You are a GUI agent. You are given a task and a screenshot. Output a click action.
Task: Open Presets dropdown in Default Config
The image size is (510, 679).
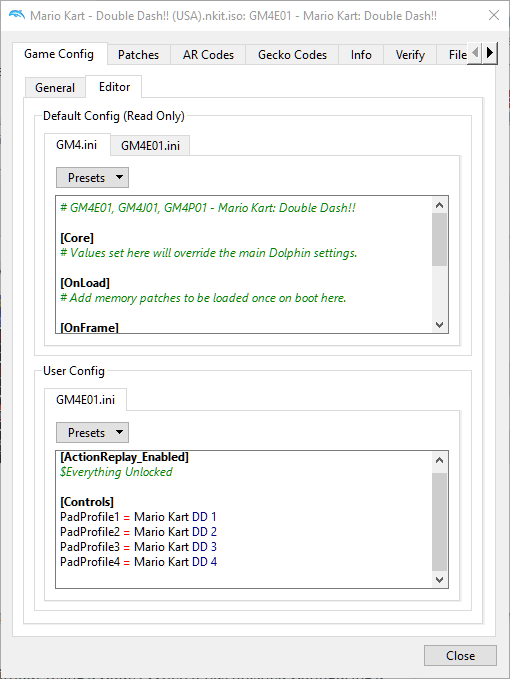point(92,178)
